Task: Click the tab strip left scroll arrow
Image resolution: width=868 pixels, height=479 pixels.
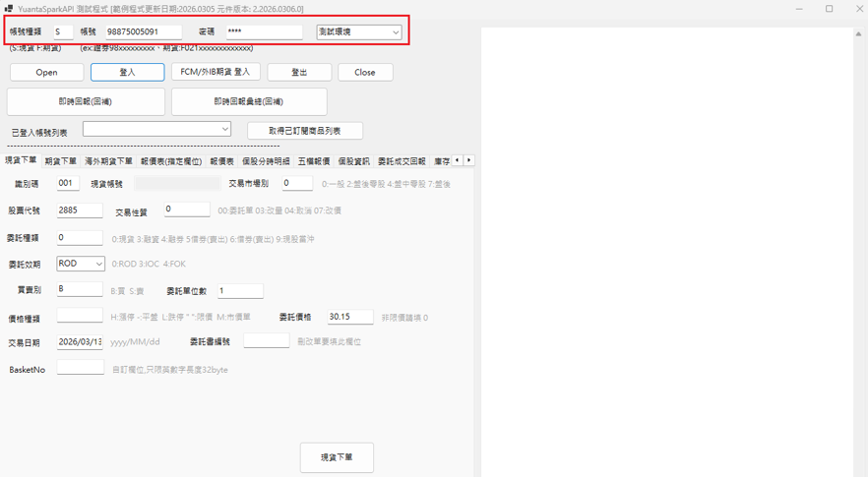Action: [458, 160]
